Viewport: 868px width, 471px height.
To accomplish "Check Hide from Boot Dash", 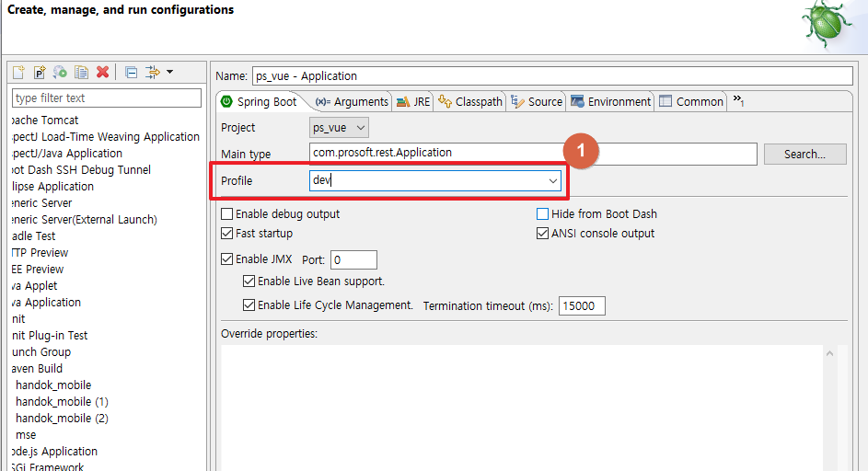I will tap(542, 213).
